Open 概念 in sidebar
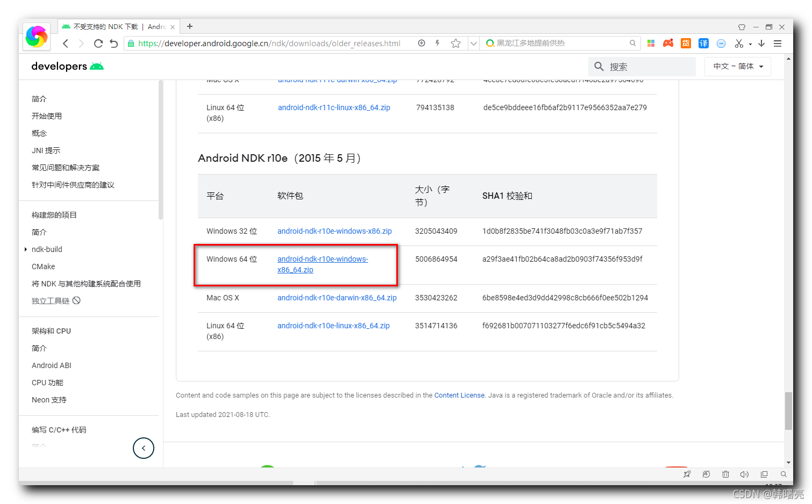 [x=39, y=133]
